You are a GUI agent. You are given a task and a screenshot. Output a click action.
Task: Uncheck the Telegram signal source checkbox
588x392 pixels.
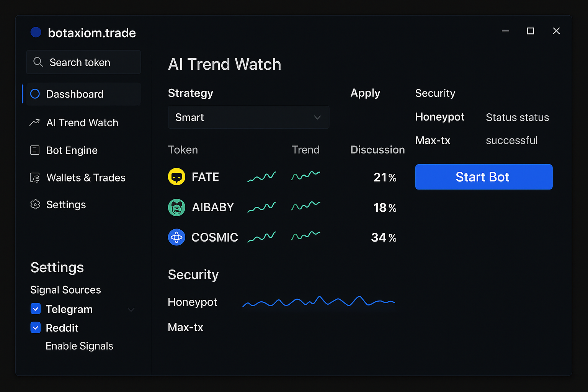[36, 309]
